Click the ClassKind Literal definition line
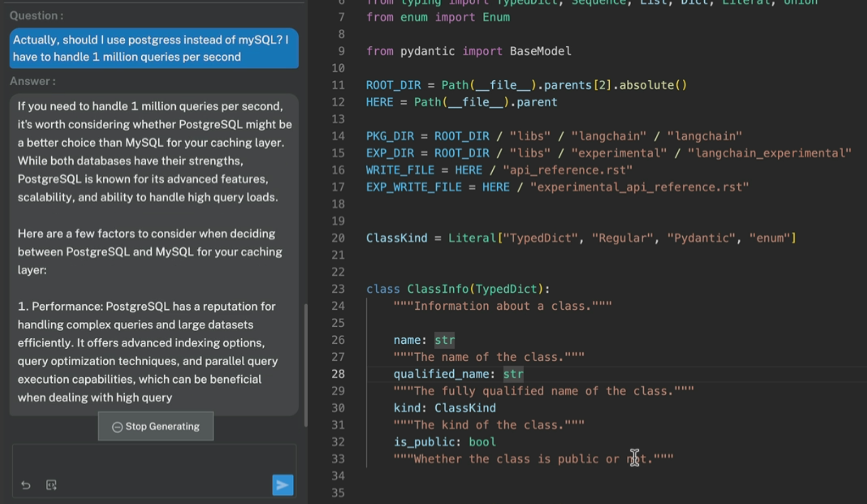The width and height of the screenshot is (867, 504). [x=581, y=238]
